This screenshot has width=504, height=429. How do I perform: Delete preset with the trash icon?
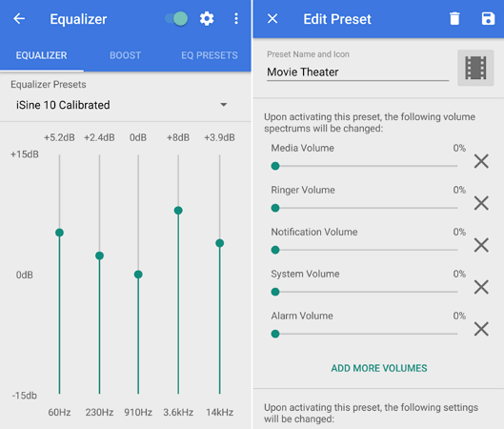(x=454, y=19)
